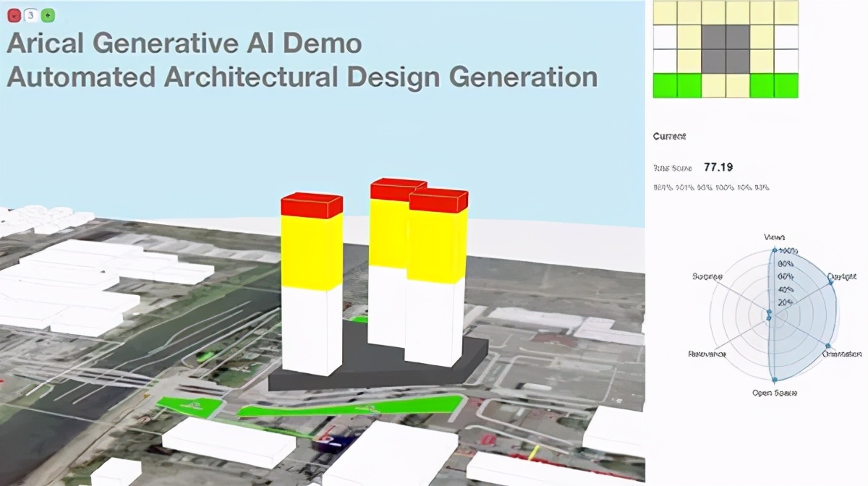The width and height of the screenshot is (868, 486).
Task: Click the red stop button
Action: tap(14, 14)
